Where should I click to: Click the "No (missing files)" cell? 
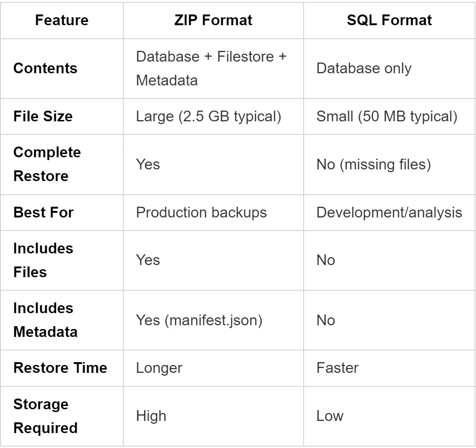click(374, 164)
